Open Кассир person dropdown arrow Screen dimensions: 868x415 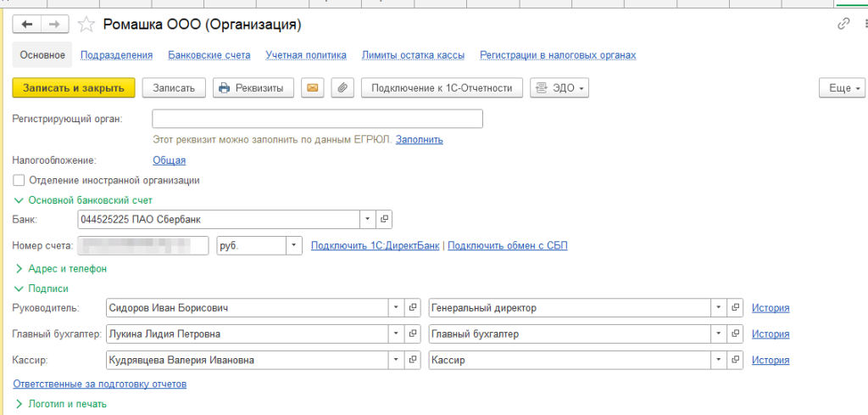click(x=397, y=360)
